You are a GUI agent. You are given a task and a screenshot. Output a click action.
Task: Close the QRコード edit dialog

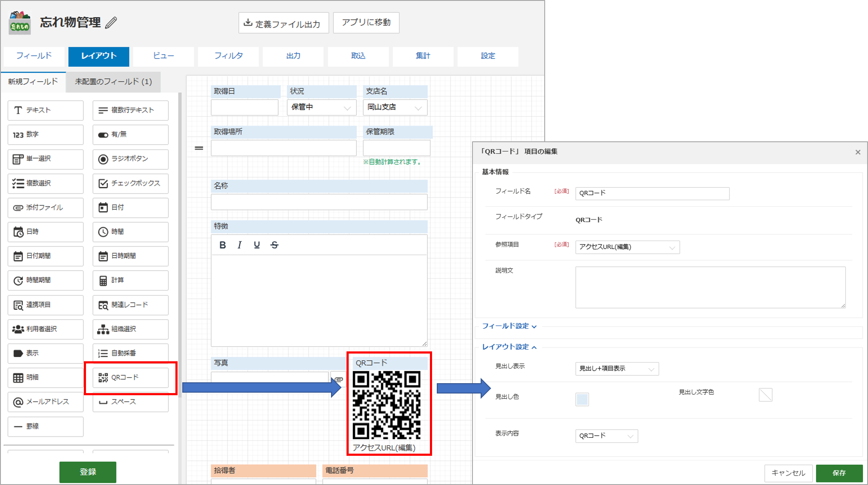[x=858, y=152]
